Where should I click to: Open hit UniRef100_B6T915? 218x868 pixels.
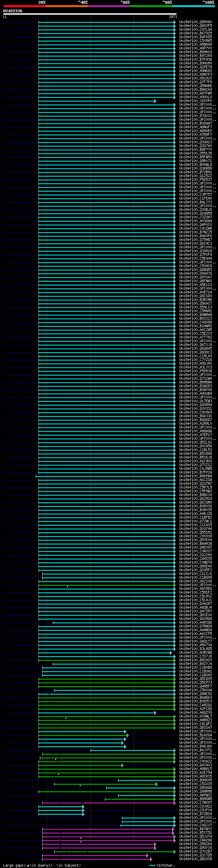coord(196,33)
